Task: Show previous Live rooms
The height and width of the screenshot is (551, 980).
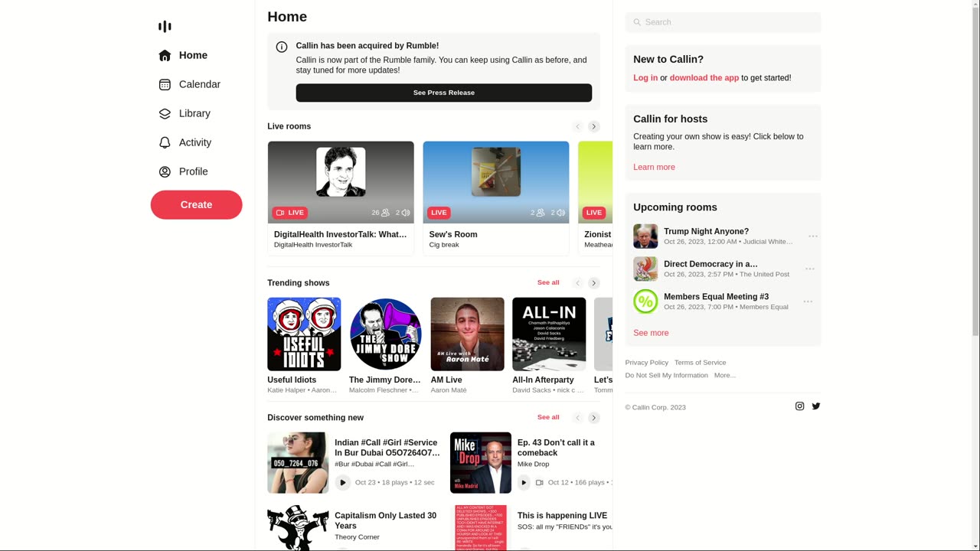Action: (578, 126)
